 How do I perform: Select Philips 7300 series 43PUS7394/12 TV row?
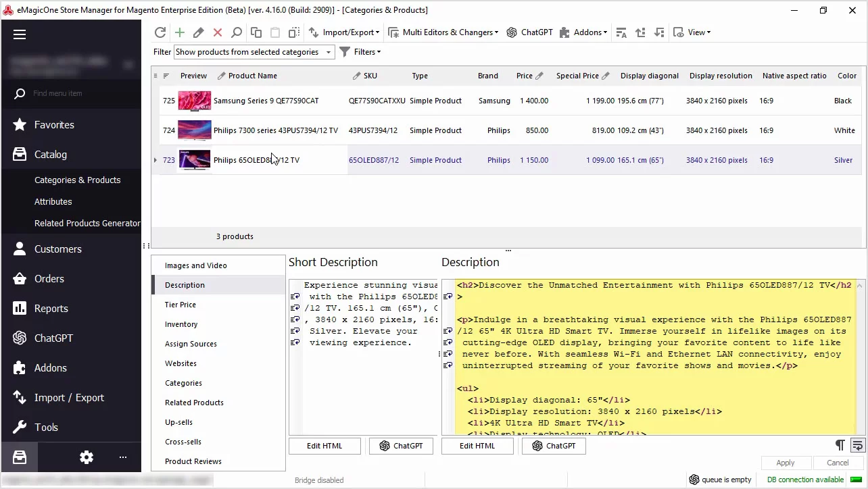[509, 130]
